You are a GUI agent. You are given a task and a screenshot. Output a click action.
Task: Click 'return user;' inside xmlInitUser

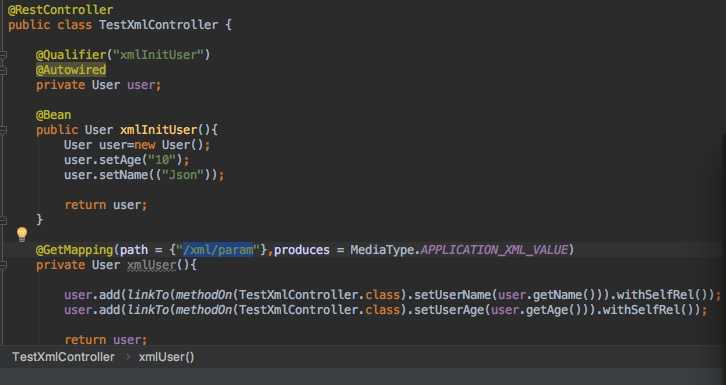coord(106,205)
